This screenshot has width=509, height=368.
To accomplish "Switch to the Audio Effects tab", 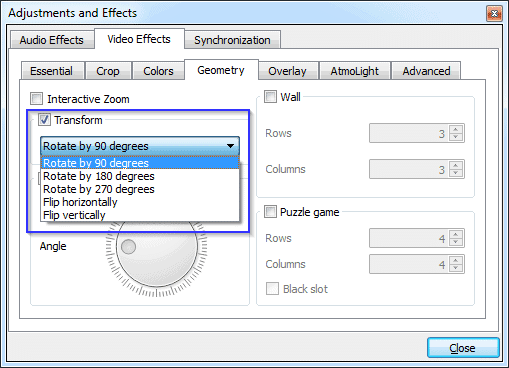I will (52, 40).
